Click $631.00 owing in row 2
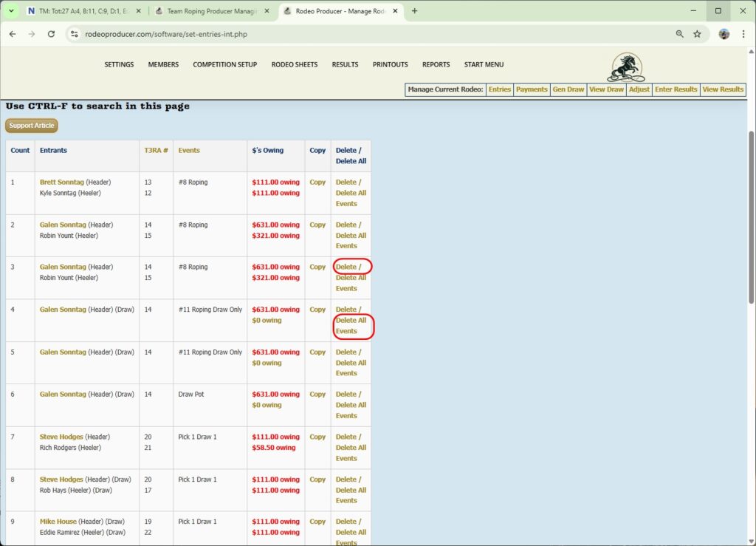756x546 pixels. click(x=276, y=225)
